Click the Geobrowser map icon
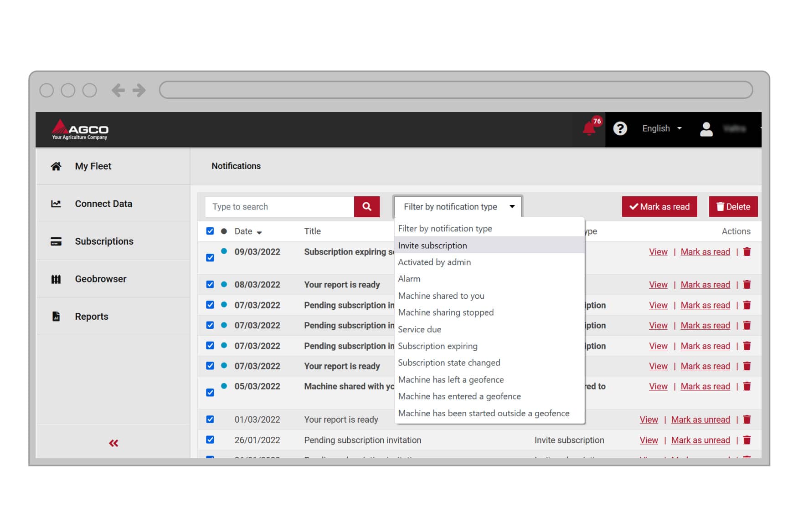This screenshot has width=798, height=532. tap(56, 279)
